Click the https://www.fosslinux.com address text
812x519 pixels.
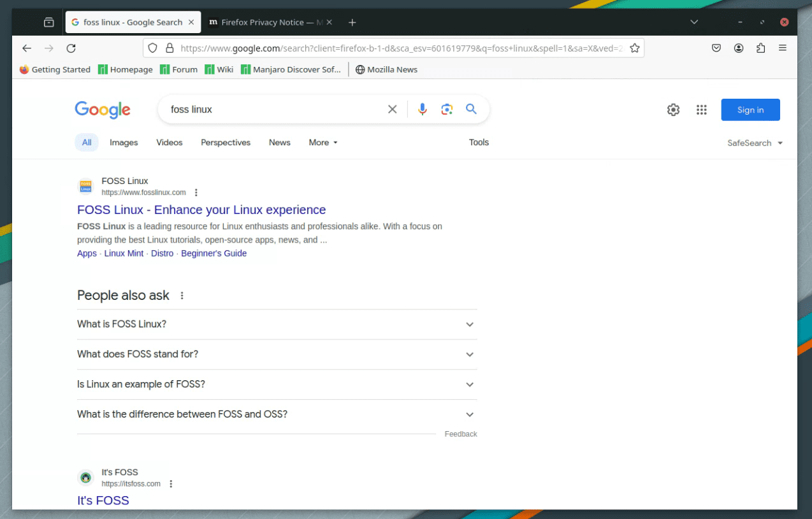[143, 192]
